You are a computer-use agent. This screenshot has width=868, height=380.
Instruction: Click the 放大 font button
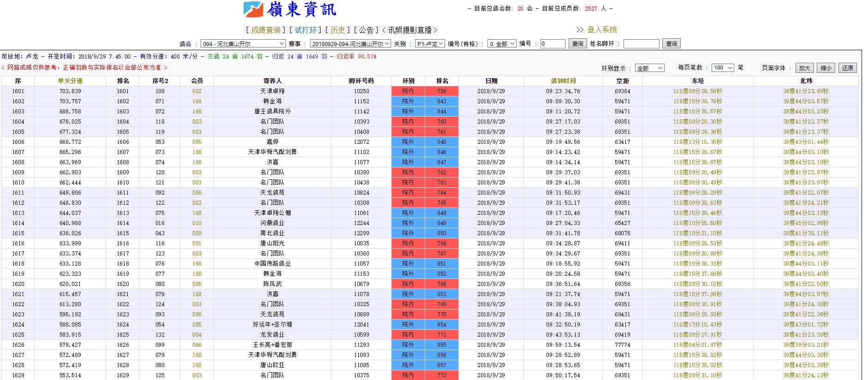pyautogui.click(x=804, y=68)
